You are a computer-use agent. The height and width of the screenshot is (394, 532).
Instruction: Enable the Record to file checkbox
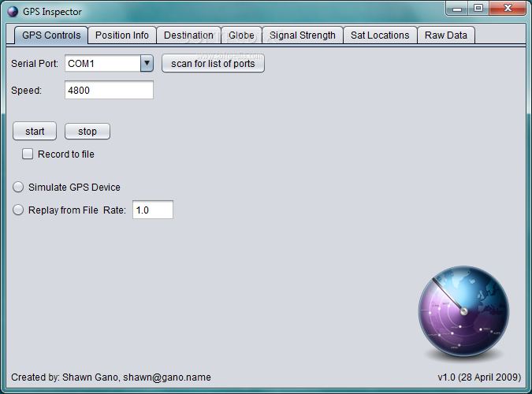(28, 154)
